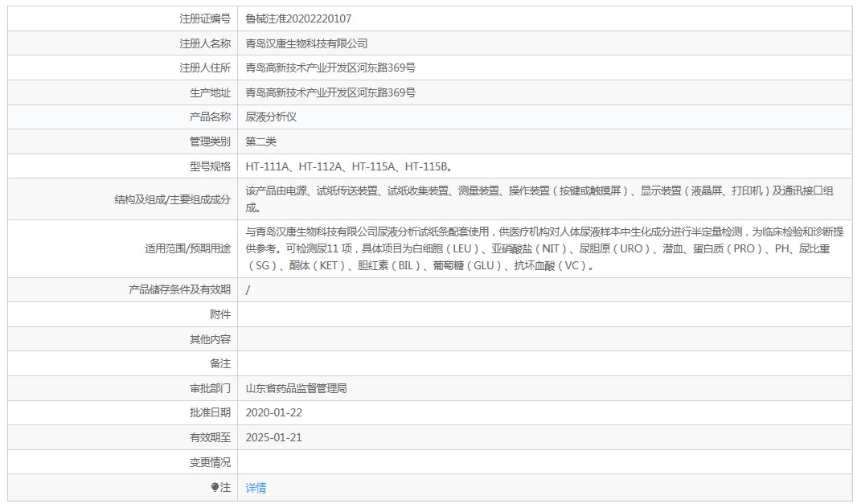The height and width of the screenshot is (504, 857).
Task: Click the 附件 label
Action: 220,314
